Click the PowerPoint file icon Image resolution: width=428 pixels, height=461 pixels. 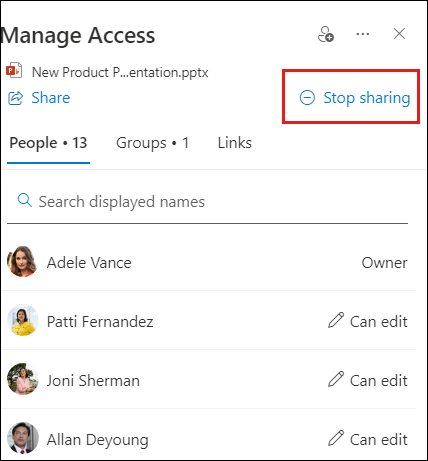[x=14, y=70]
